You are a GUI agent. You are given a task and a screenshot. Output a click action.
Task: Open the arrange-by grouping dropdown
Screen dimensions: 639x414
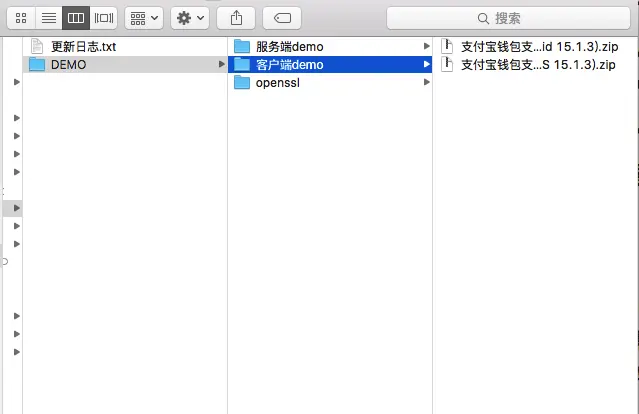tap(144, 18)
